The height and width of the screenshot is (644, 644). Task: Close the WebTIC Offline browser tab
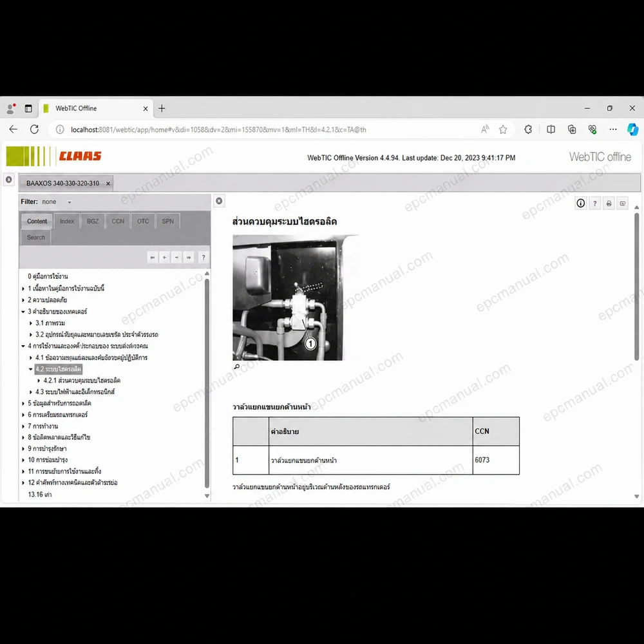point(146,109)
